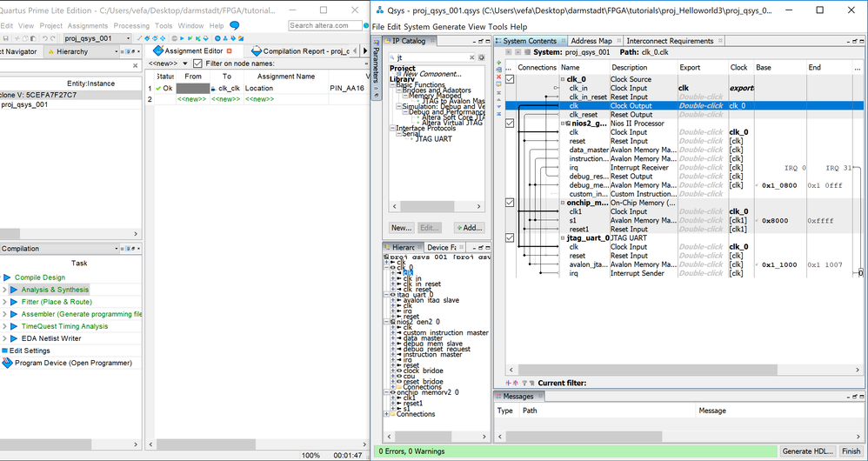Click the Search altera.com input field
The height and width of the screenshot is (461, 868).
324,26
